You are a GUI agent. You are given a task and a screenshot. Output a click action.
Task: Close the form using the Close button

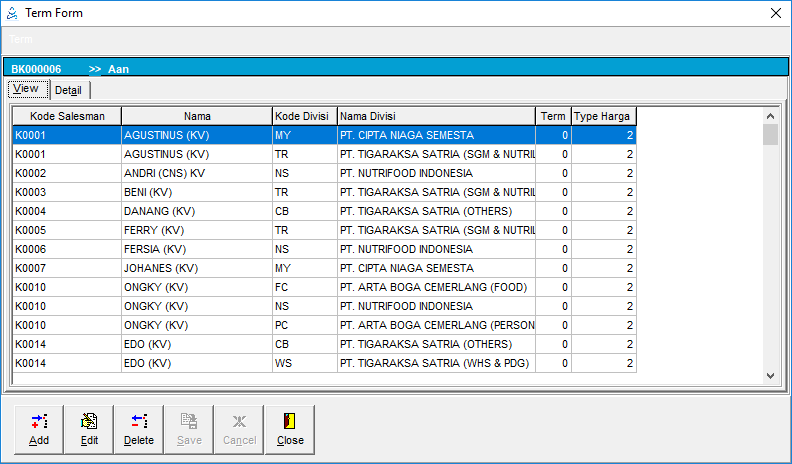click(x=290, y=430)
